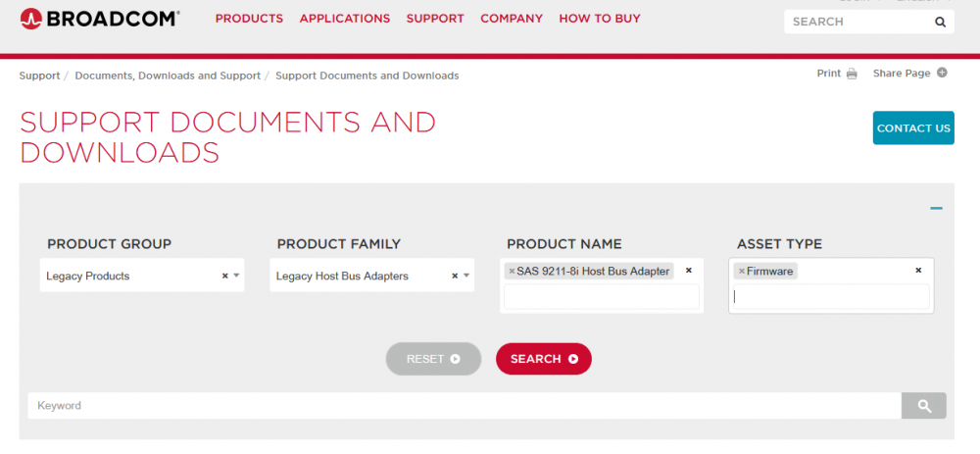Screen dimensions: 980x454
Task: Click the red SEARCH button
Action: (x=544, y=359)
